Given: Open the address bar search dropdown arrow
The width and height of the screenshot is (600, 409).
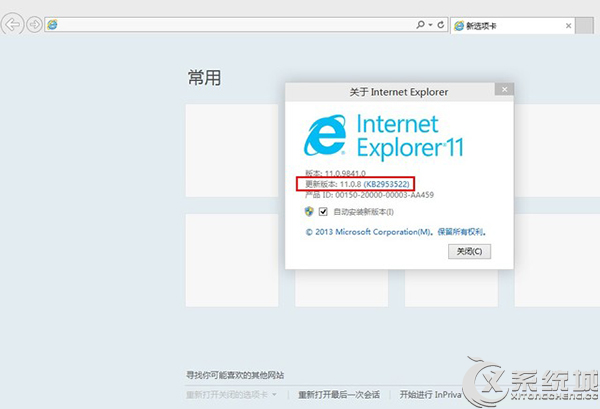Looking at the screenshot, I should coord(430,25).
